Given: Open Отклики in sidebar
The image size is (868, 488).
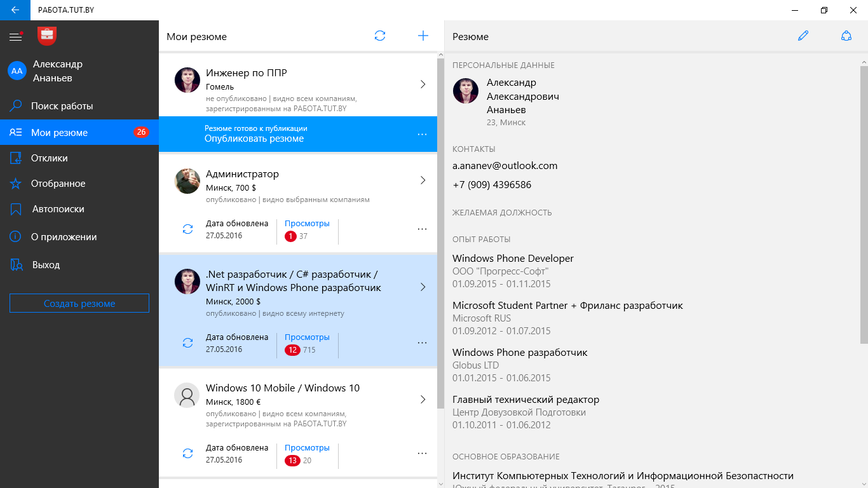Looking at the screenshot, I should coord(79,158).
